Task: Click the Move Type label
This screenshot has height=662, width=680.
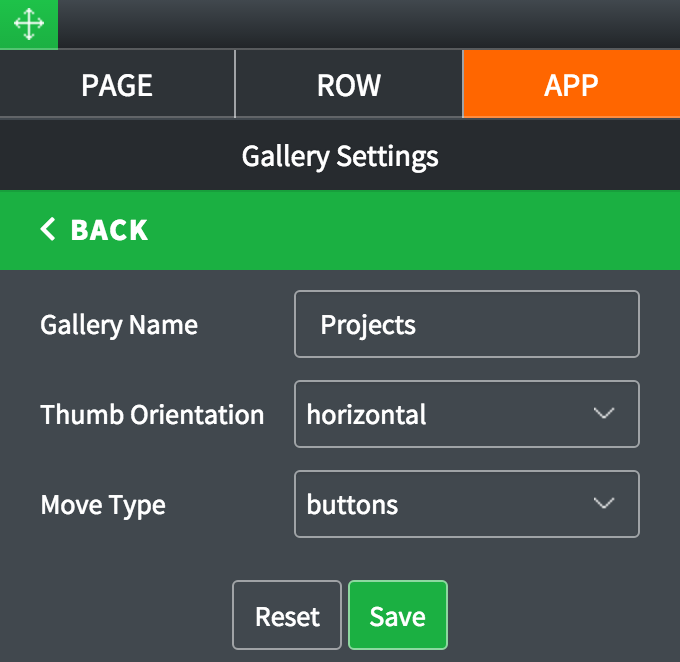Action: coord(103,505)
